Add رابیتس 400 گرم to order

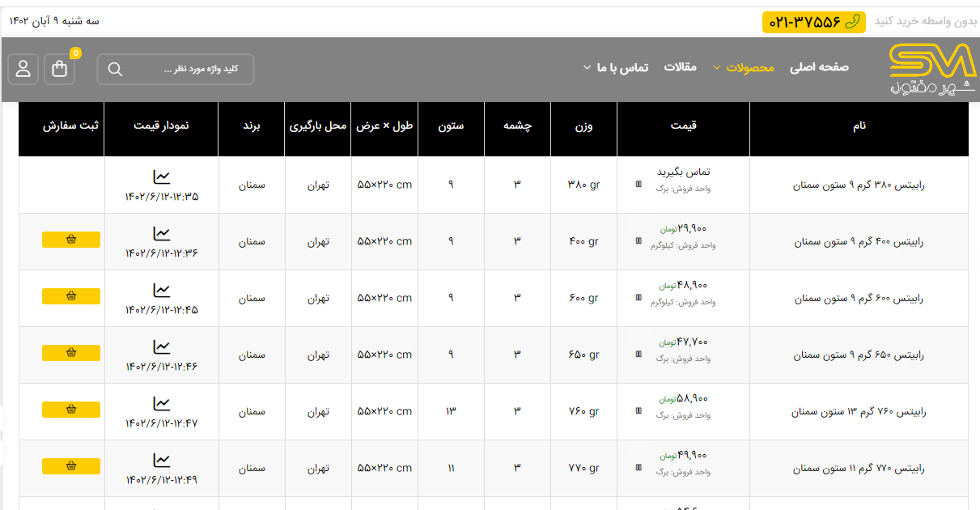71,240
